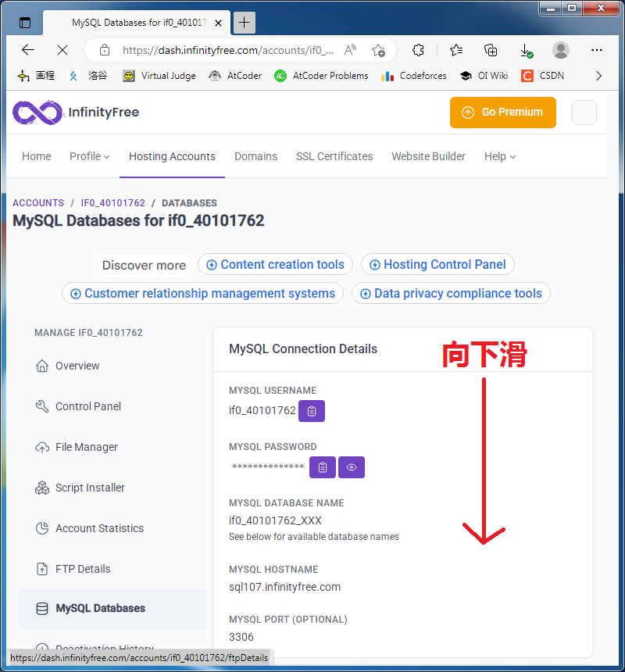The image size is (625, 672).
Task: Open Script Installer in the sidebar
Action: point(112,488)
